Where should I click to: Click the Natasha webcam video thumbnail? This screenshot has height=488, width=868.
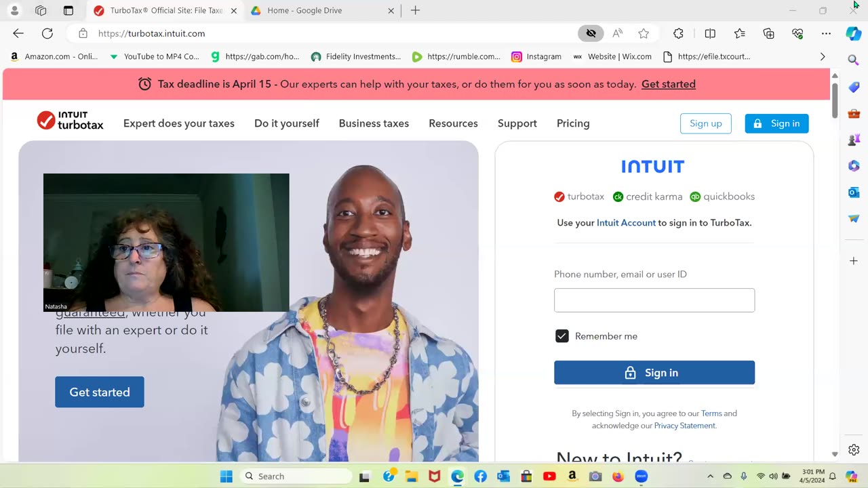166,243
